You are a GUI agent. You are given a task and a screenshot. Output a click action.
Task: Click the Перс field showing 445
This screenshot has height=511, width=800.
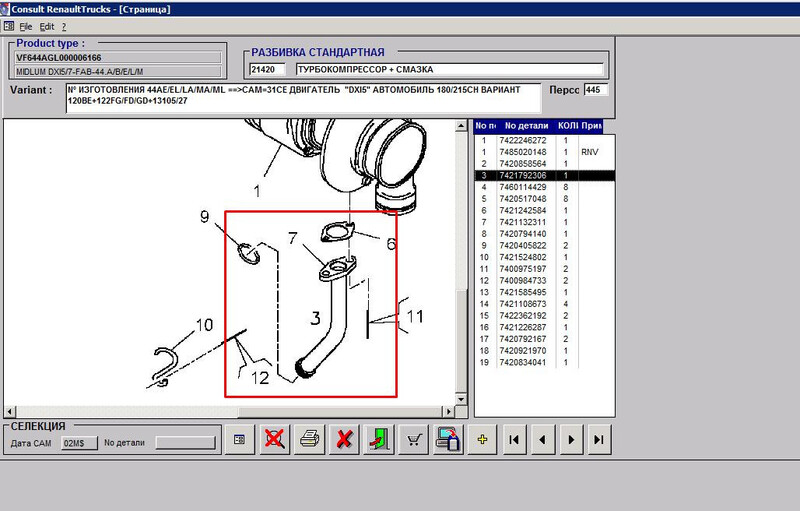[595, 90]
